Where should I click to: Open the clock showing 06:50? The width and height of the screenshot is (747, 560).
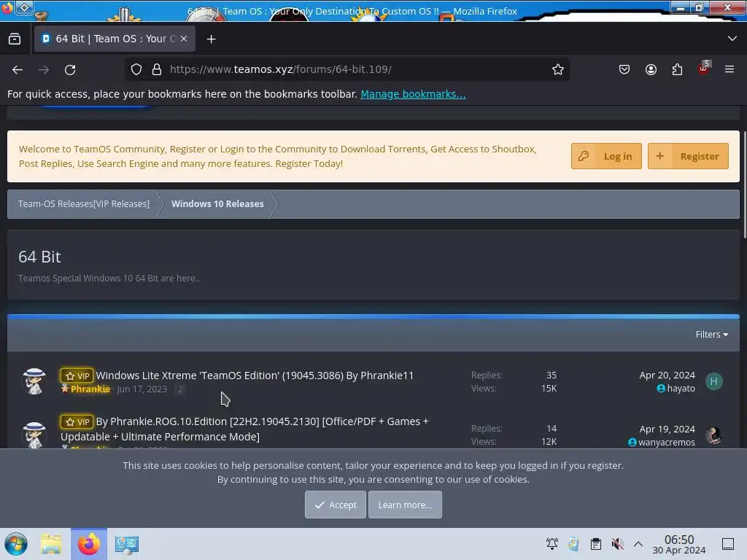point(679,544)
